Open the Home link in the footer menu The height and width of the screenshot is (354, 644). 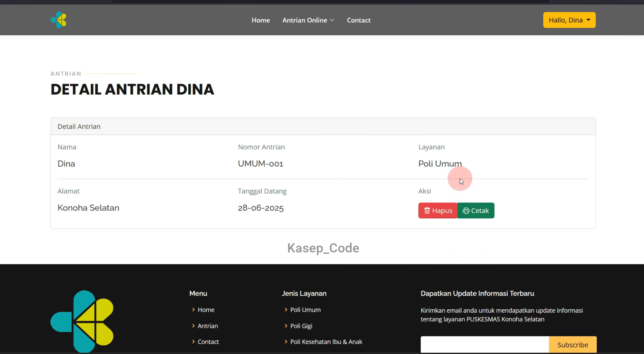click(206, 310)
